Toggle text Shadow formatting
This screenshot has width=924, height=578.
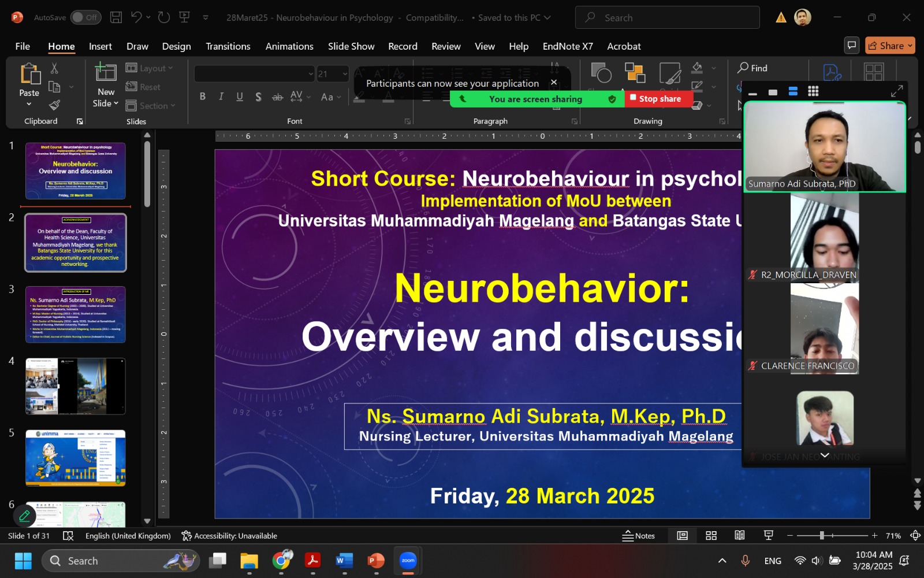click(258, 97)
